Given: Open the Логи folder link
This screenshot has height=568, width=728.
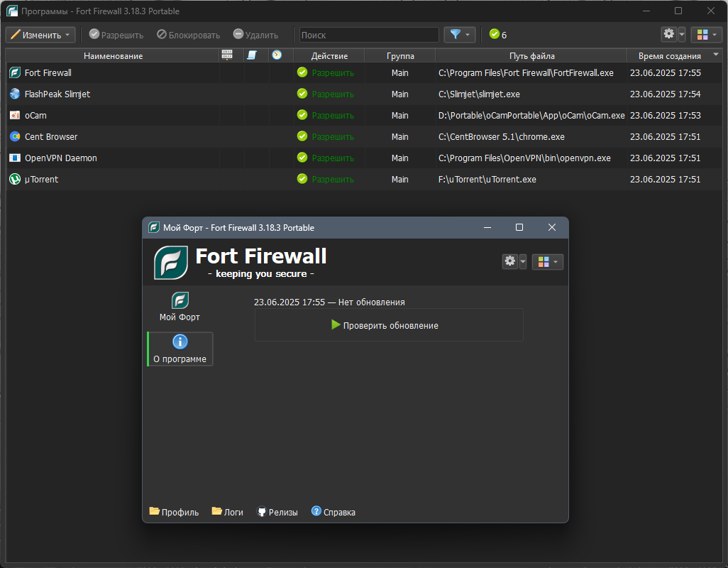Looking at the screenshot, I should tap(228, 512).
